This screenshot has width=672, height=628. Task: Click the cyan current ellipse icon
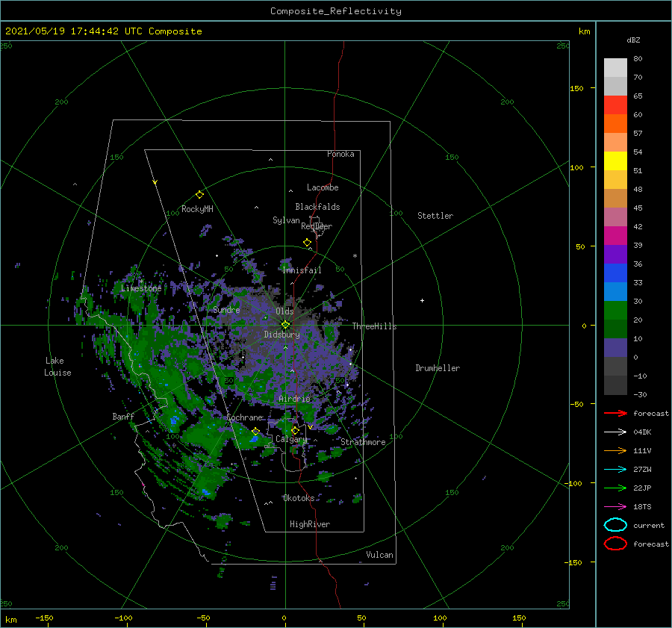click(615, 525)
